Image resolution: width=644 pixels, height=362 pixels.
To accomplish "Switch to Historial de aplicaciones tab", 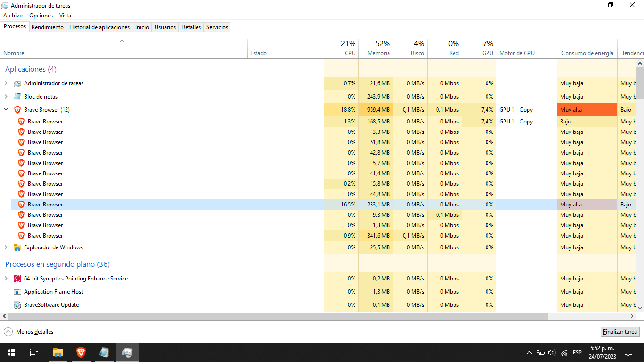I will pos(99,27).
